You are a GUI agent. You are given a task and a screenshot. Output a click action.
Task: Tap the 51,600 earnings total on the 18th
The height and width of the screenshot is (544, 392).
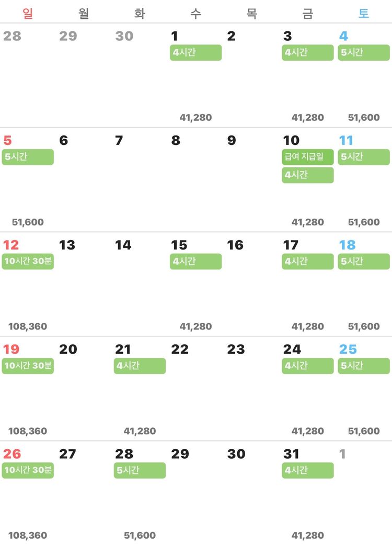[364, 326]
